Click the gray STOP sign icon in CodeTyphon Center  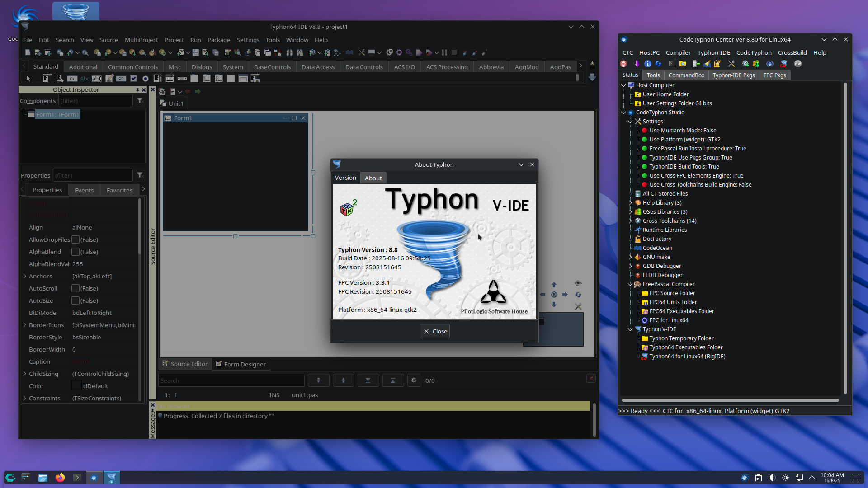click(798, 64)
